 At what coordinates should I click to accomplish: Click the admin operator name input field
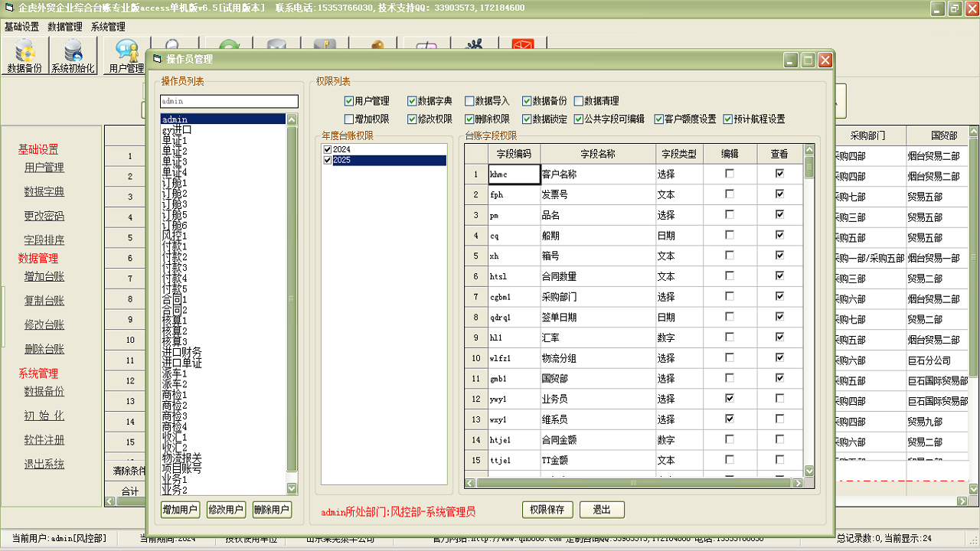tap(228, 101)
